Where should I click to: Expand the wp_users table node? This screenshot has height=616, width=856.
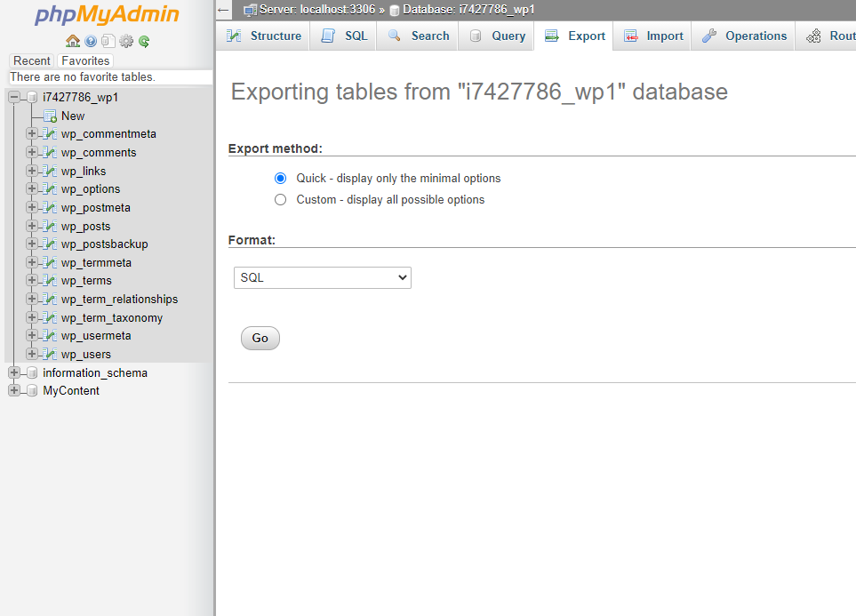32,354
